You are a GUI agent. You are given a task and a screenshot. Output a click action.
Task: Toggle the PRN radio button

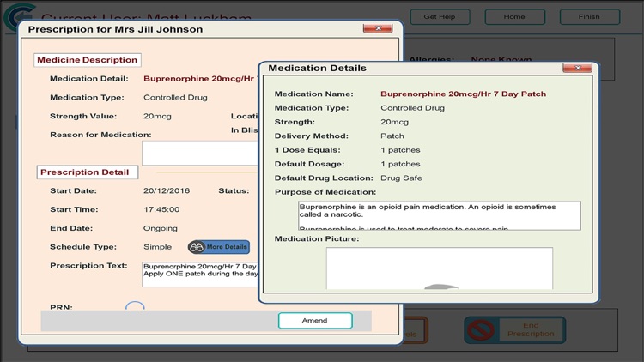(x=135, y=307)
